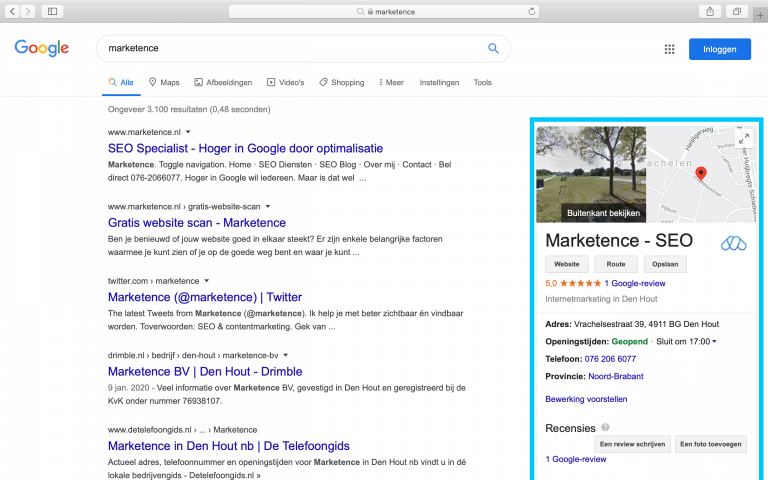Toggle the Safari sidebar button
768x480 pixels.
tap(51, 11)
